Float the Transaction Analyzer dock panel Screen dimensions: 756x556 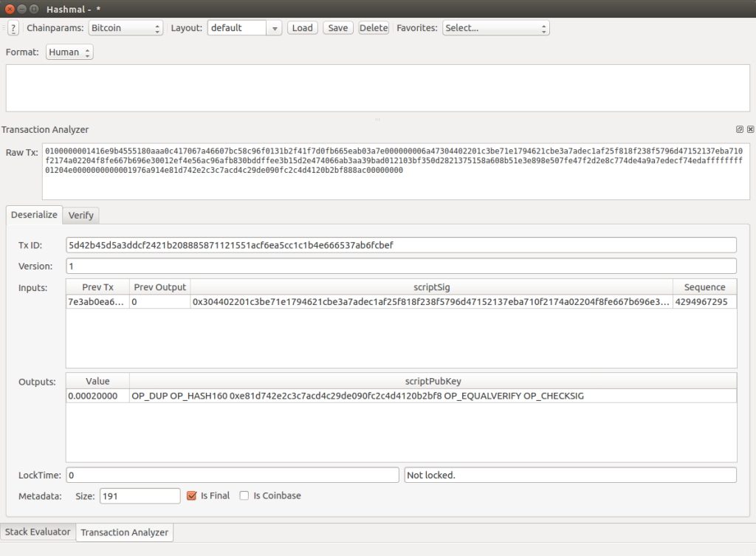(x=740, y=129)
